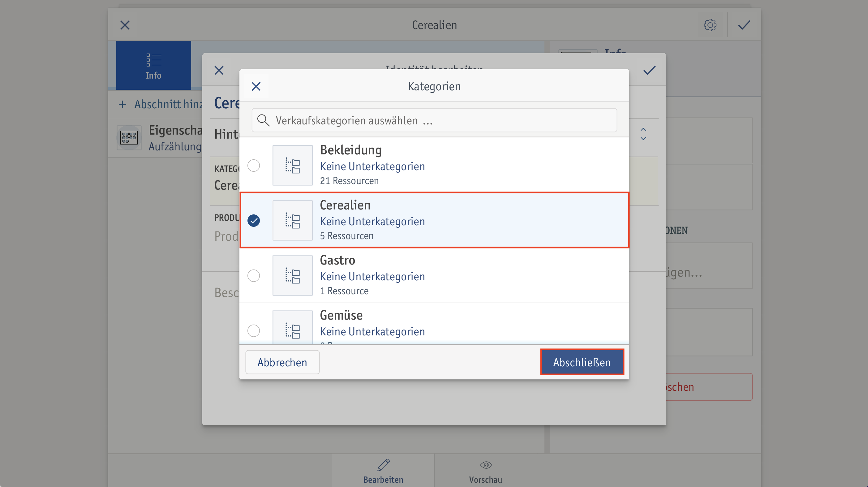Close the Cerealien main window with X
Viewport: 868px width, 487px height.
coord(125,25)
